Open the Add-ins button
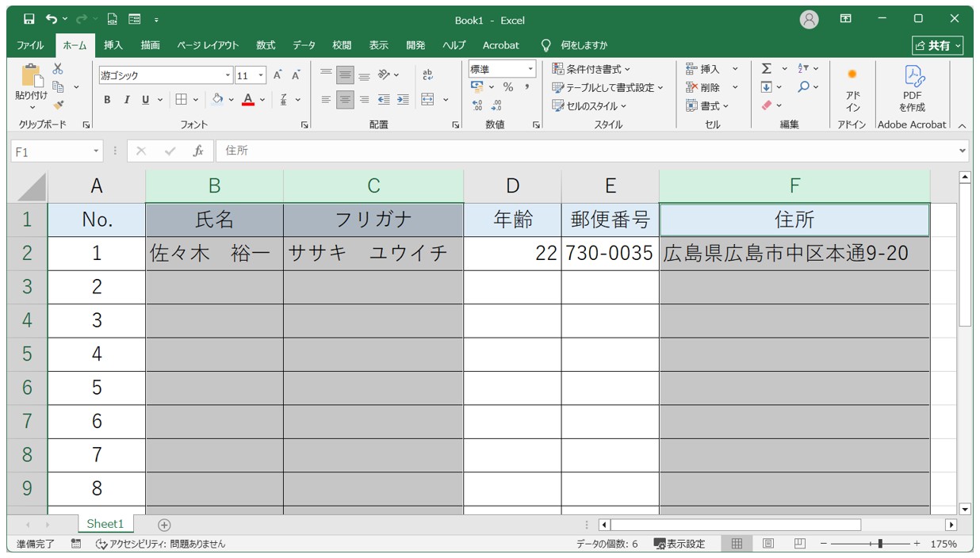Image resolution: width=980 pixels, height=558 pixels. point(852,90)
